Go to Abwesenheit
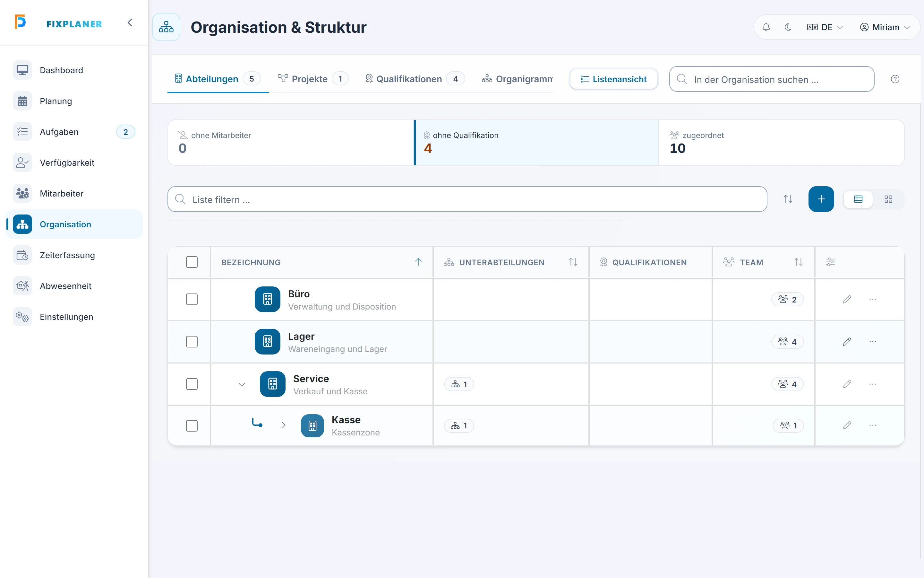 pyautogui.click(x=74, y=286)
